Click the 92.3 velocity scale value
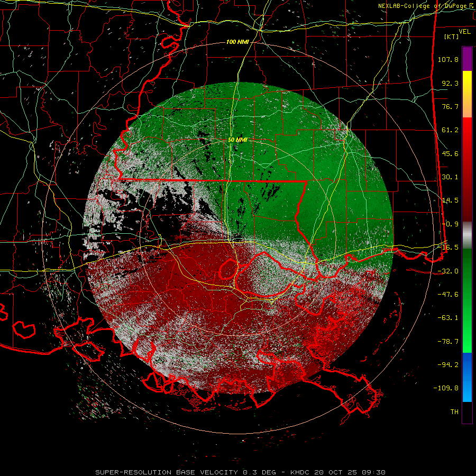476x476 pixels. pos(450,83)
